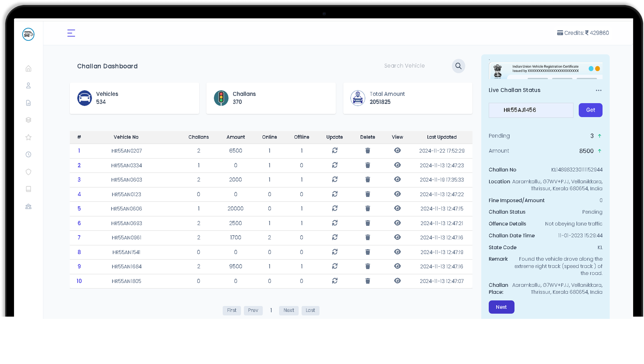The width and height of the screenshot is (644, 364).
Task: Click refresh icon for HR55AN0207
Action: (335, 150)
